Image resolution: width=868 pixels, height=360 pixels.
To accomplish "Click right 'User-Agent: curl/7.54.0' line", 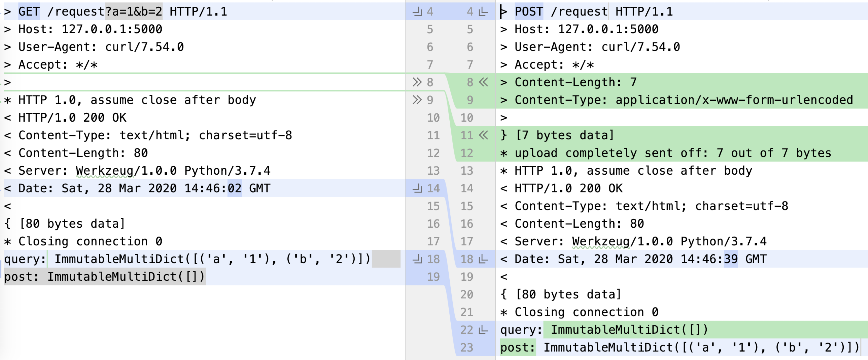I will (590, 47).
